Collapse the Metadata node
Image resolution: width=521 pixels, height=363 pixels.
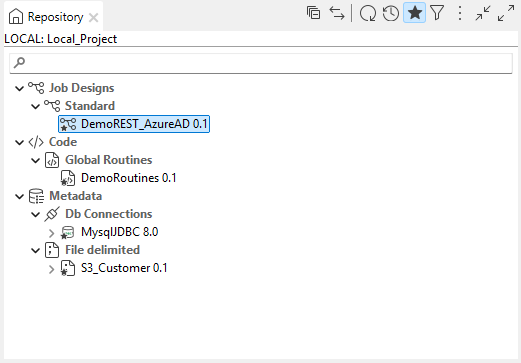[x=19, y=196]
